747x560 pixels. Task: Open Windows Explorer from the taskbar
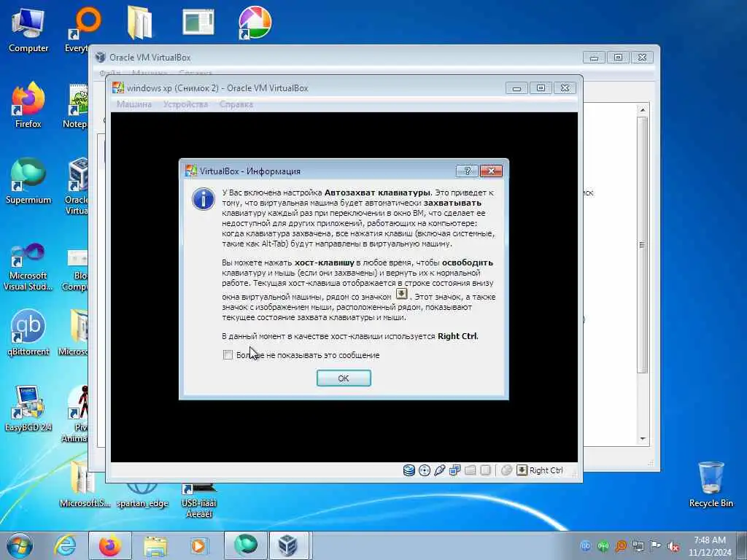point(155,545)
